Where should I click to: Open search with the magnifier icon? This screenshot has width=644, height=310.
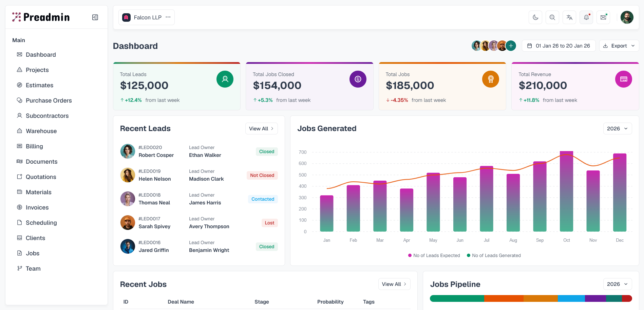point(552,17)
